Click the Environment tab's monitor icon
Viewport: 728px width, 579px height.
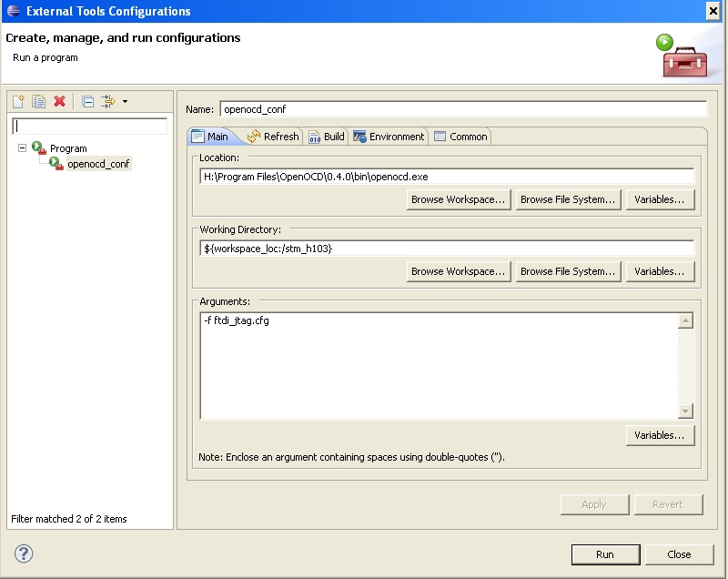pyautogui.click(x=359, y=137)
